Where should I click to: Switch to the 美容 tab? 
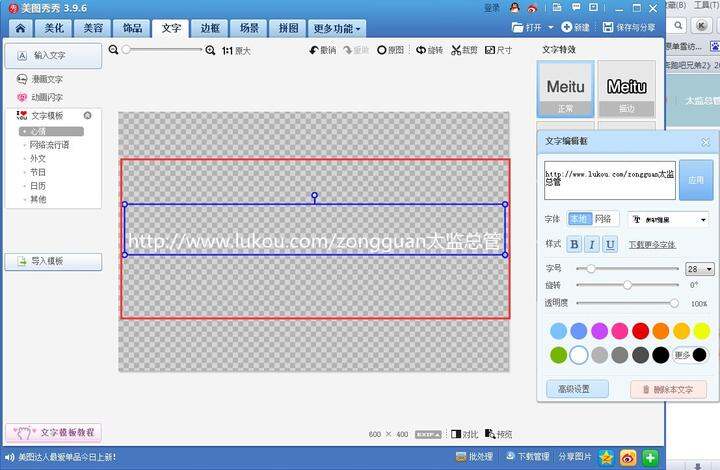(93, 28)
